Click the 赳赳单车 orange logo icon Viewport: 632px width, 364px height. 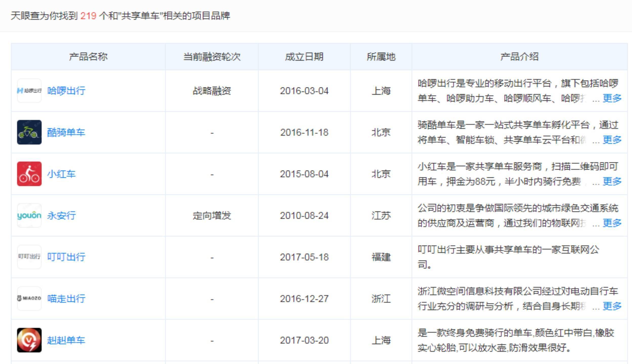29,340
